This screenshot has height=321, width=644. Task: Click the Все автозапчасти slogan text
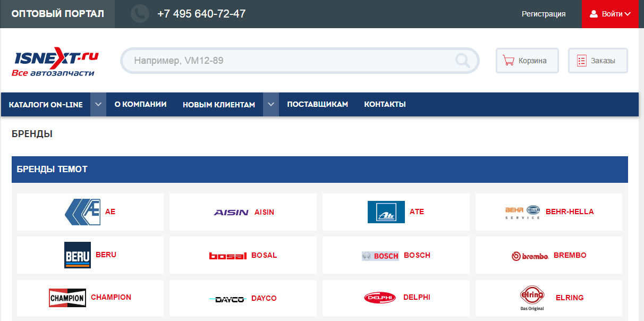click(x=53, y=73)
